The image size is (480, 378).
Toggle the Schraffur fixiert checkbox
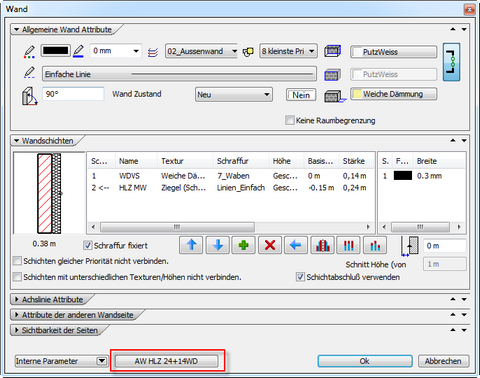[x=87, y=245]
